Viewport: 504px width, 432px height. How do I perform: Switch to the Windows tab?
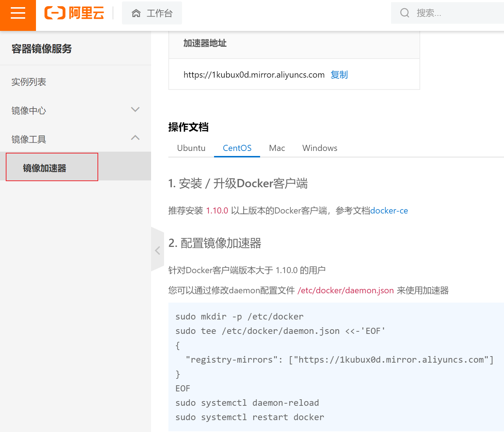(x=320, y=148)
